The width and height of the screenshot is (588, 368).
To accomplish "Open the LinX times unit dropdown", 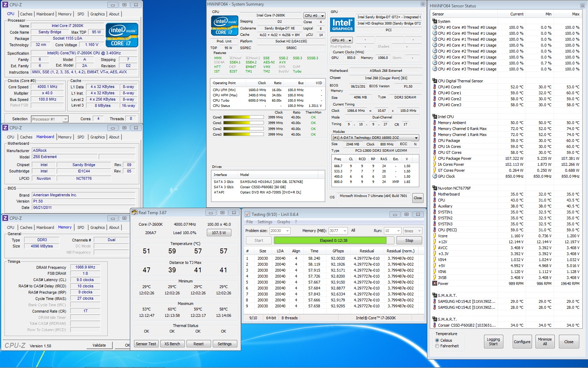I will (413, 231).
